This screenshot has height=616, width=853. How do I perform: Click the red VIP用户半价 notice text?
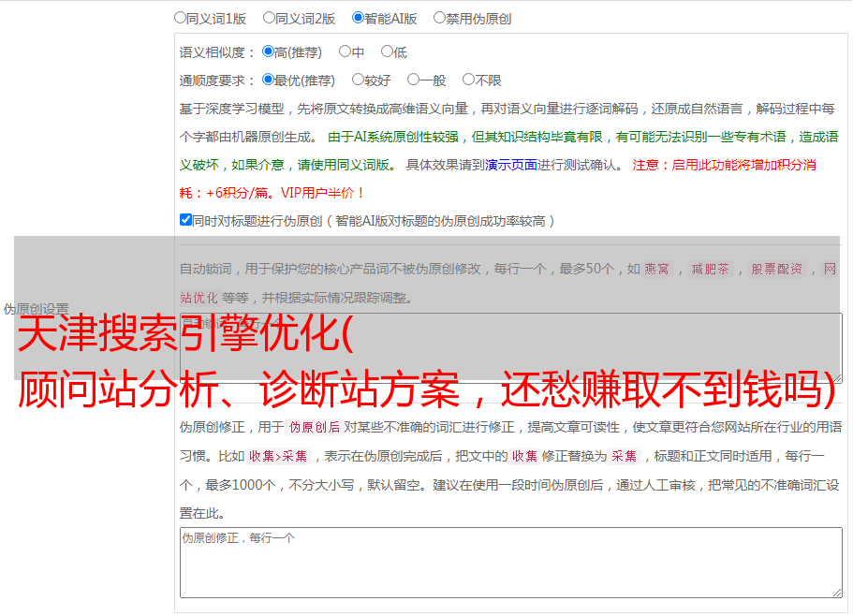coord(322,193)
